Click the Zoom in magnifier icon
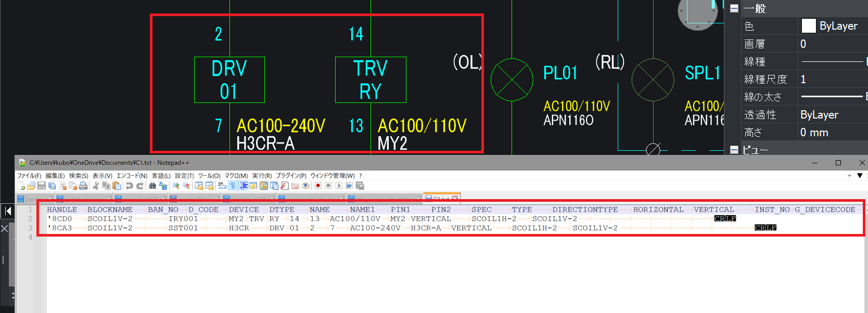The height and width of the screenshot is (313, 868). [x=176, y=186]
